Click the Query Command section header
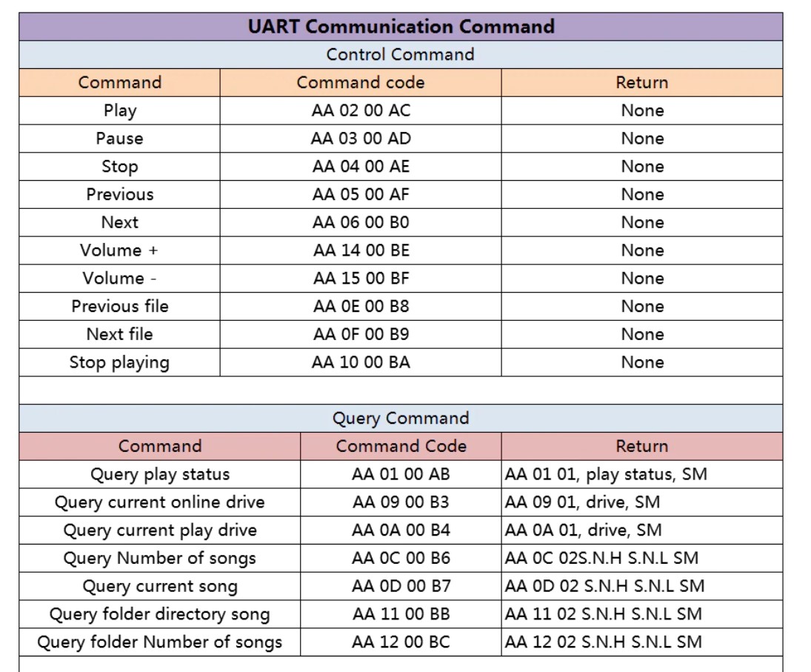Image resolution: width=811 pixels, height=672 pixels. [x=401, y=418]
